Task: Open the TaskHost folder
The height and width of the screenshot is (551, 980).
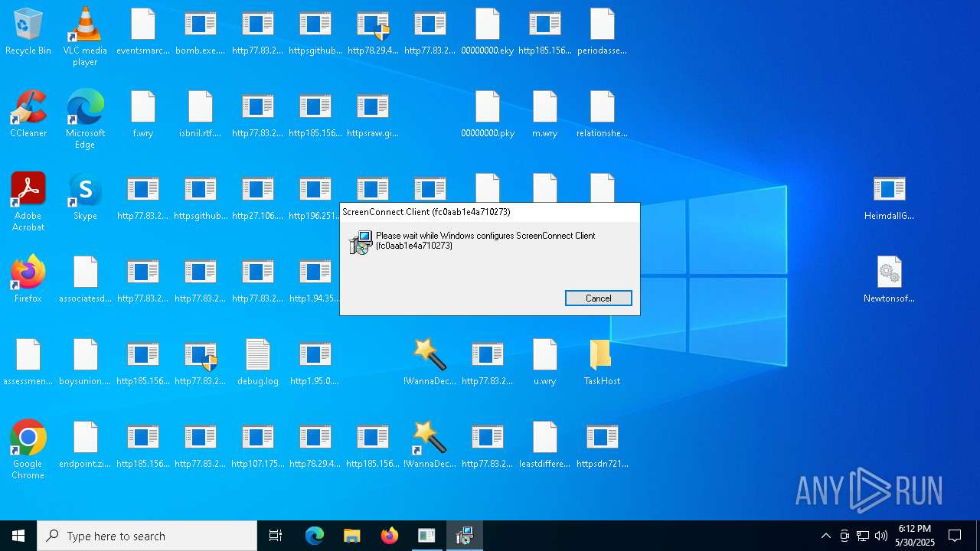Action: point(603,362)
